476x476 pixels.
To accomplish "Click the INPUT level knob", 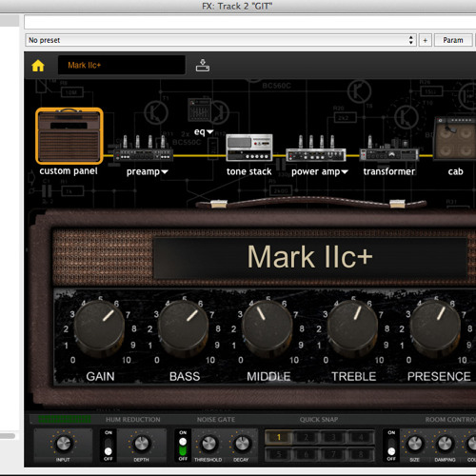I will tap(64, 444).
